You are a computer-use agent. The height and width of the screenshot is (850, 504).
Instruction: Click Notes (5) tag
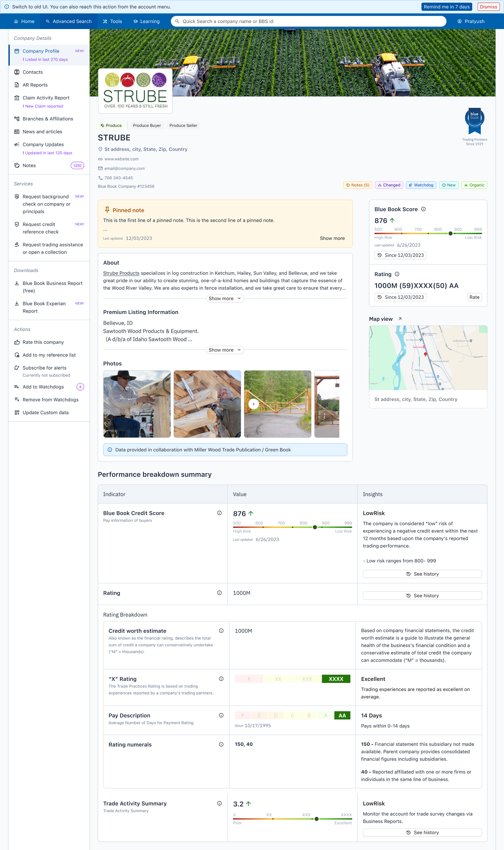tap(358, 185)
